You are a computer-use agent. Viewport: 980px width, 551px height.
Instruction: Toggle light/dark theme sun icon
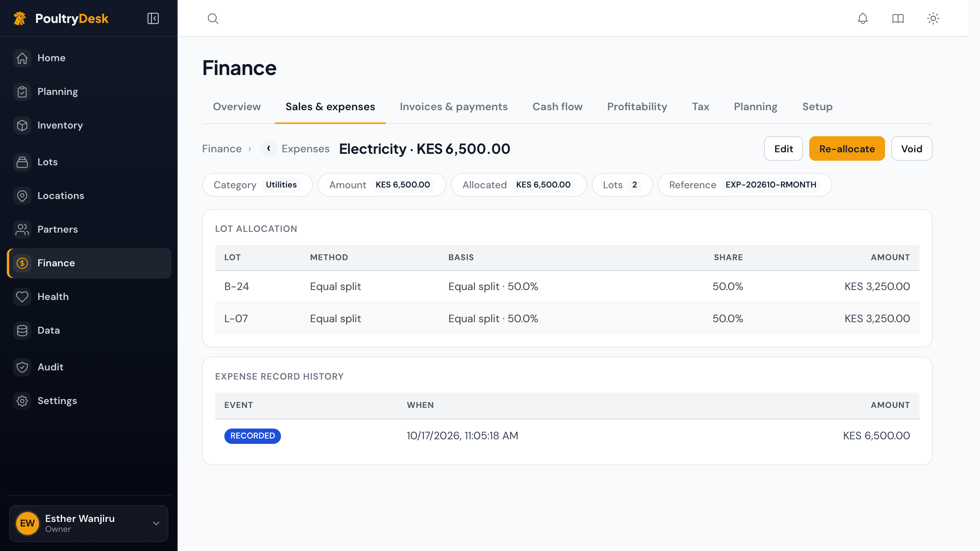tap(933, 18)
